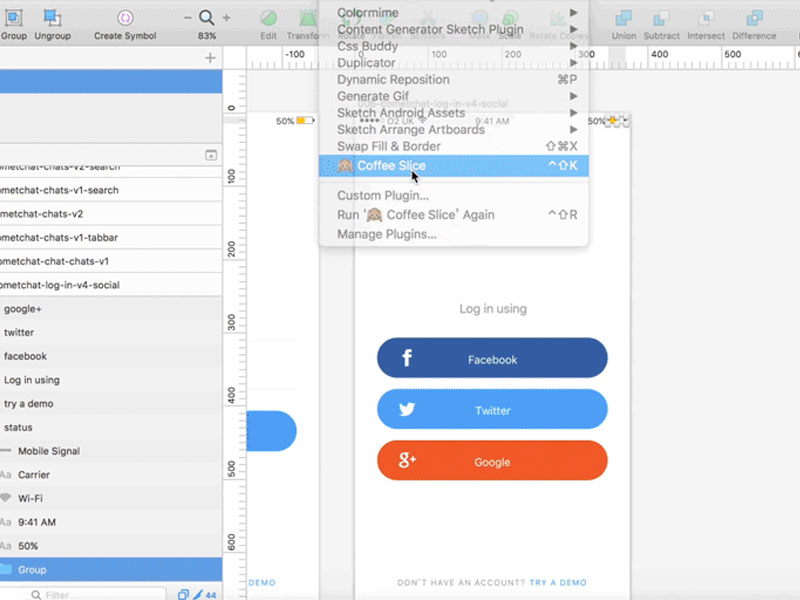Choose Run Coffee Slice Again
The height and width of the screenshot is (600, 800).
pos(454,215)
